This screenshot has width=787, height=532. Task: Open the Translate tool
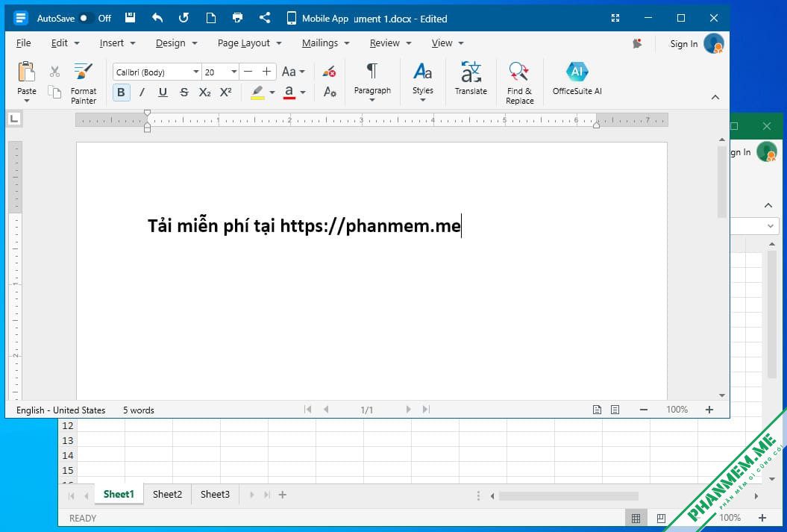point(471,78)
